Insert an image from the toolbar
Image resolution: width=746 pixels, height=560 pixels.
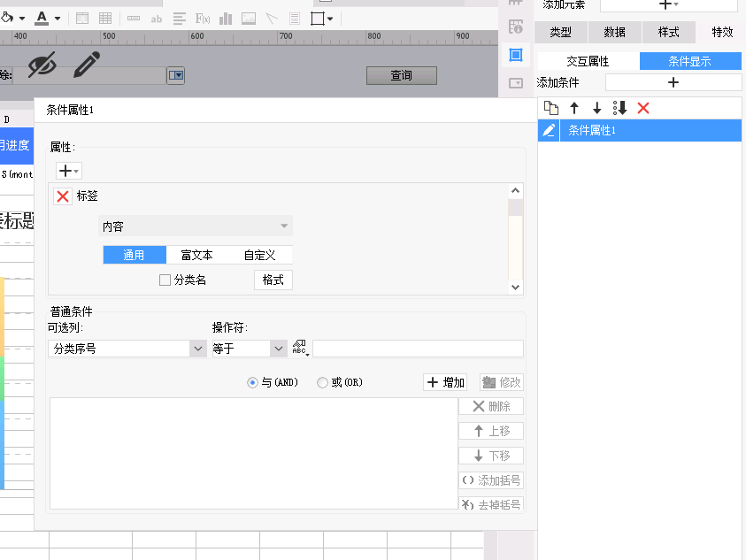249,19
